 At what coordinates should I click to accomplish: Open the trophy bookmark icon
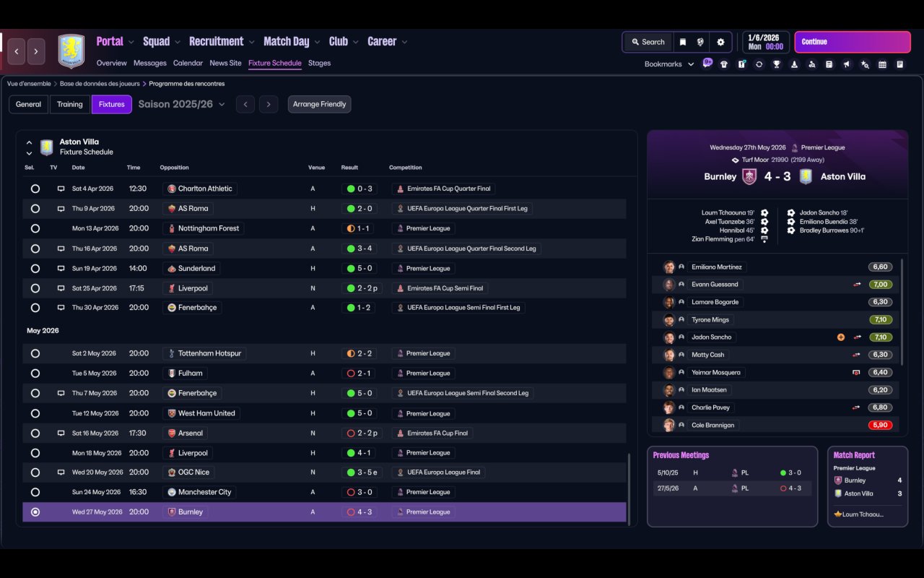(777, 64)
